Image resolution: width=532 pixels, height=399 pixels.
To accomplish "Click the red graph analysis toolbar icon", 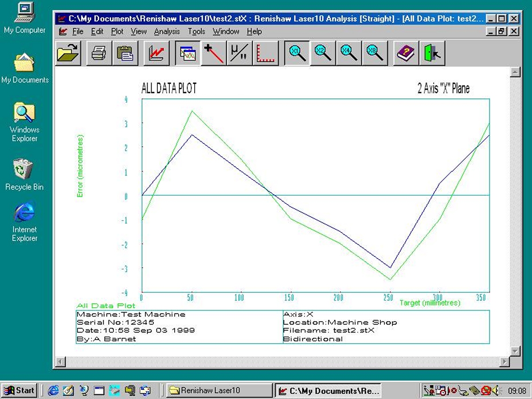I will [x=156, y=53].
